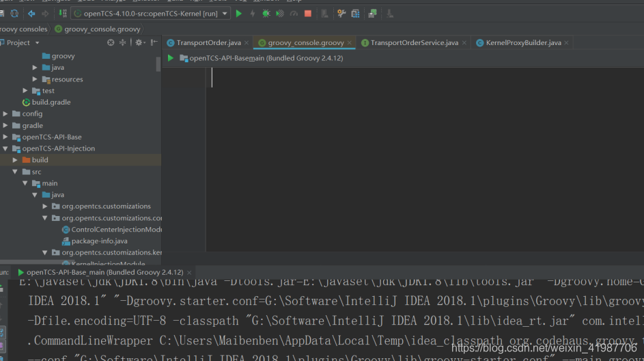Close the KernelProxyBuilder.java tab
The image size is (644, 361).
[x=566, y=43]
